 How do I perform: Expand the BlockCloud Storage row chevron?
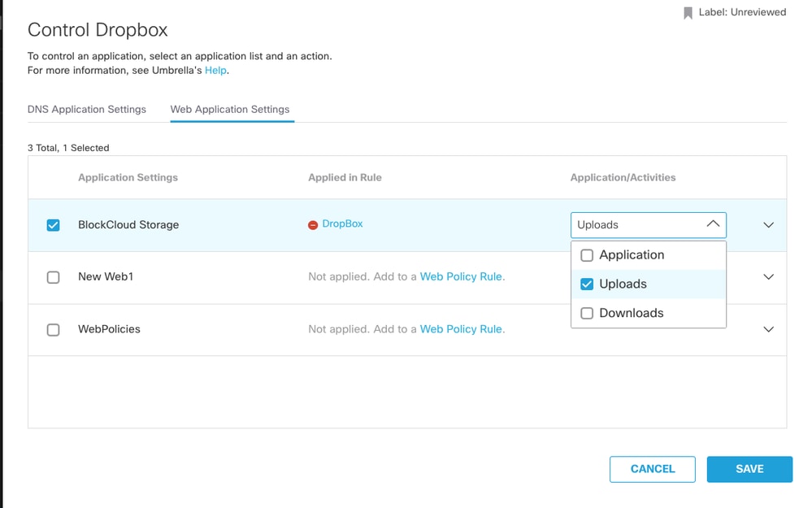(768, 225)
